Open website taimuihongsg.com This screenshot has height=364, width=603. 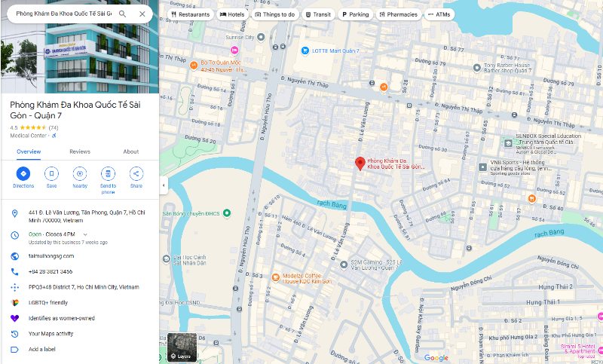51,256
